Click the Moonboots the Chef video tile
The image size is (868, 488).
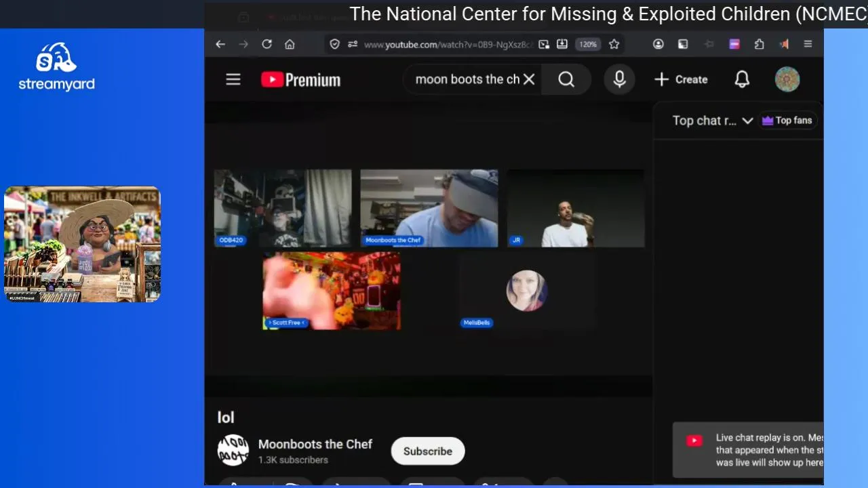(x=429, y=208)
